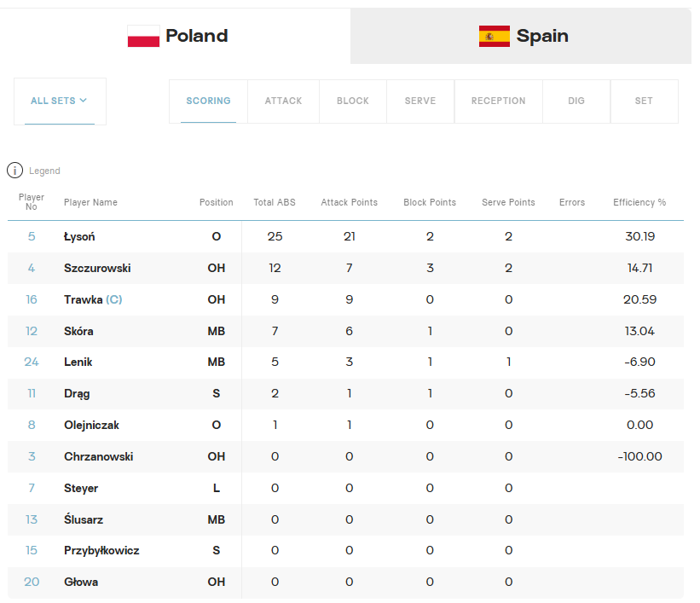Select the SCORING tab

coord(209,101)
